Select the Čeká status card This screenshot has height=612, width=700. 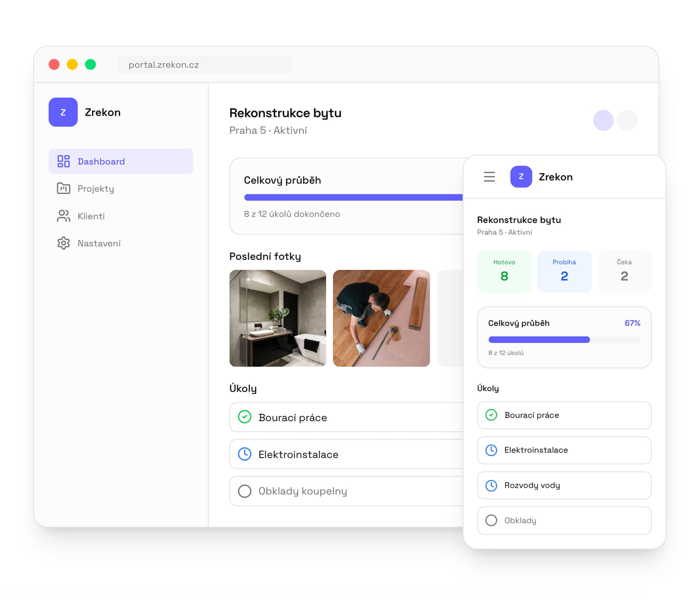point(624,271)
